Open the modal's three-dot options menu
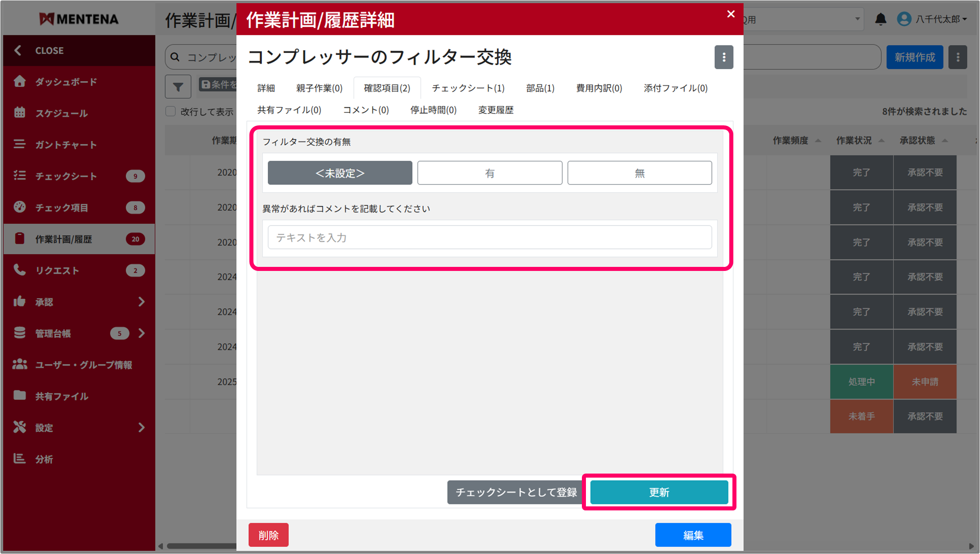Image resolution: width=980 pixels, height=554 pixels. (x=723, y=57)
